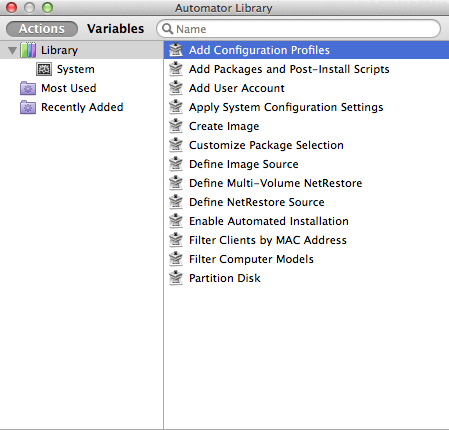Click the Library books icon in sidebar
The image size is (449, 430).
tap(28, 50)
